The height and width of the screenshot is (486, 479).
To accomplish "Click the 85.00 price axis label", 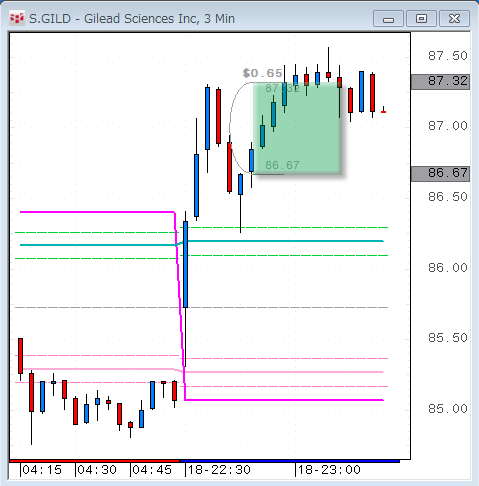I will pos(448,409).
